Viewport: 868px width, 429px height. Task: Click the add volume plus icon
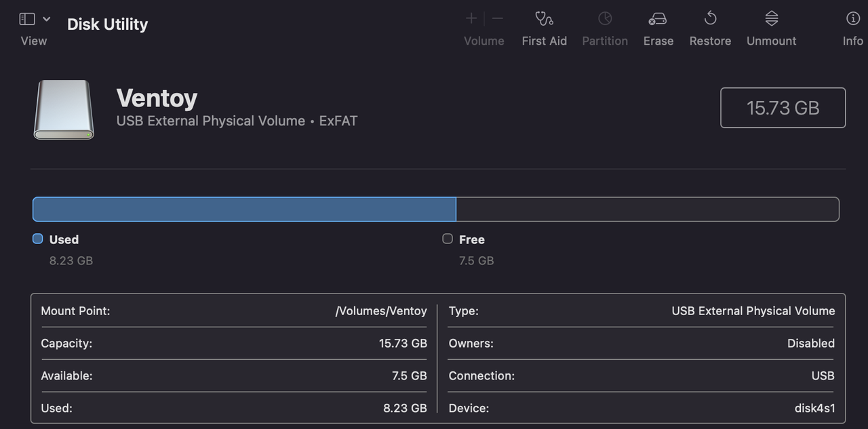pyautogui.click(x=471, y=19)
